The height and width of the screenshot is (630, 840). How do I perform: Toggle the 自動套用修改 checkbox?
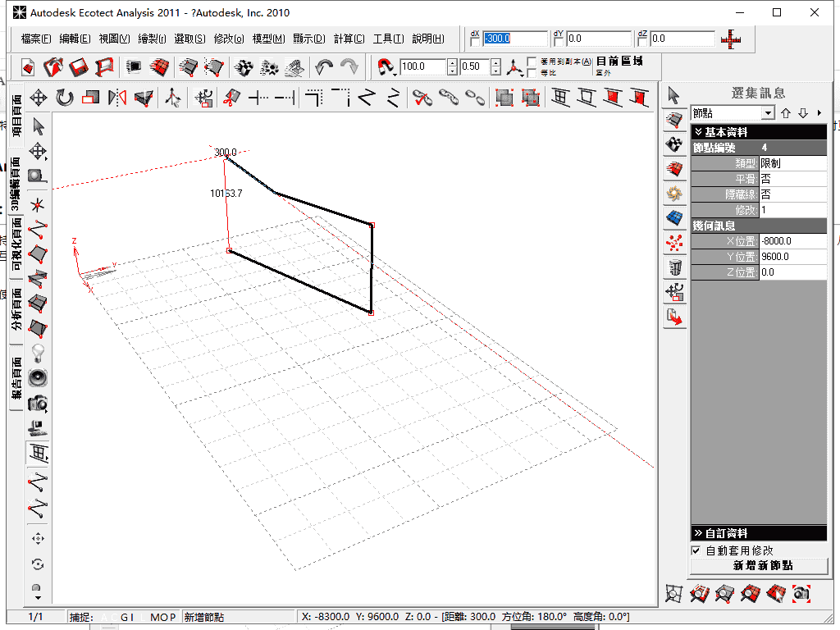click(x=696, y=550)
